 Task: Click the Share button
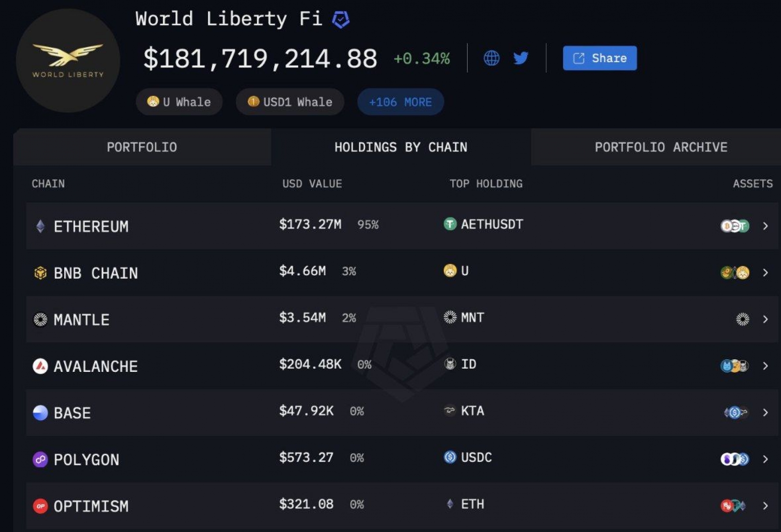click(x=600, y=58)
